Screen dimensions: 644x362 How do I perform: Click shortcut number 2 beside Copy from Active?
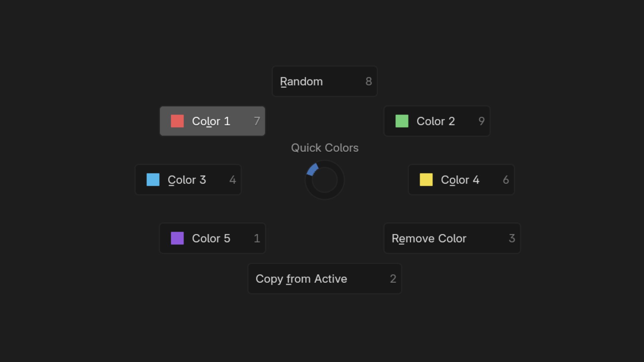click(x=393, y=279)
